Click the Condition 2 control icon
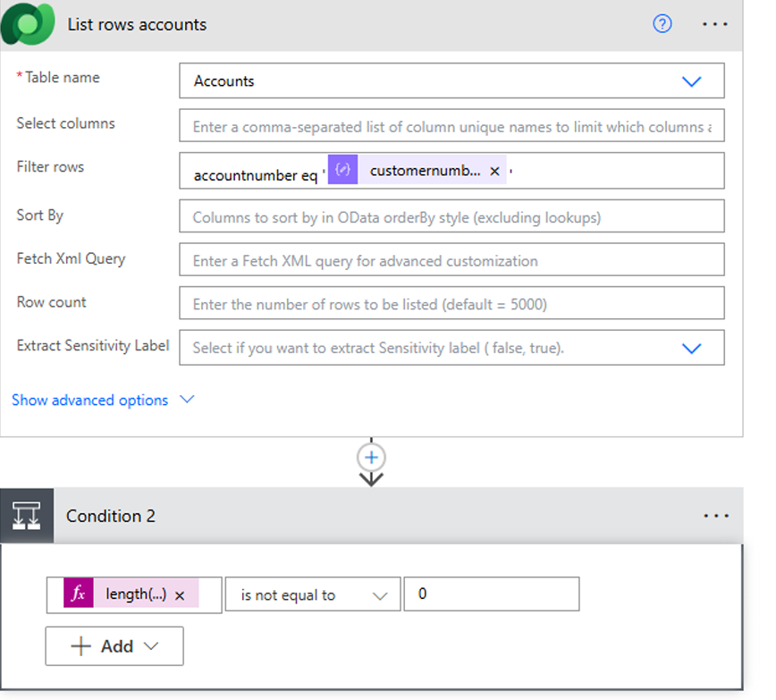 pyautogui.click(x=27, y=516)
